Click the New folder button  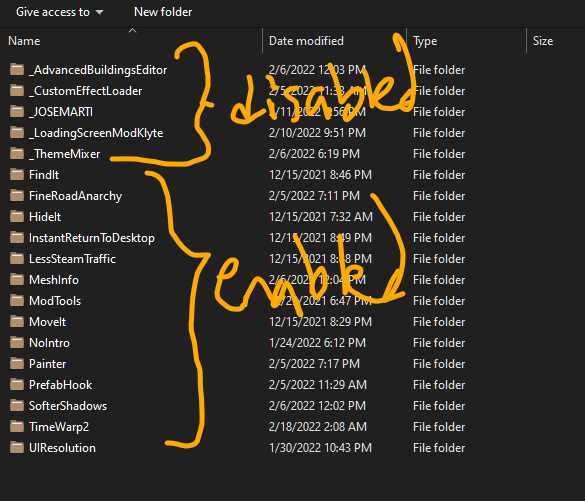click(163, 12)
